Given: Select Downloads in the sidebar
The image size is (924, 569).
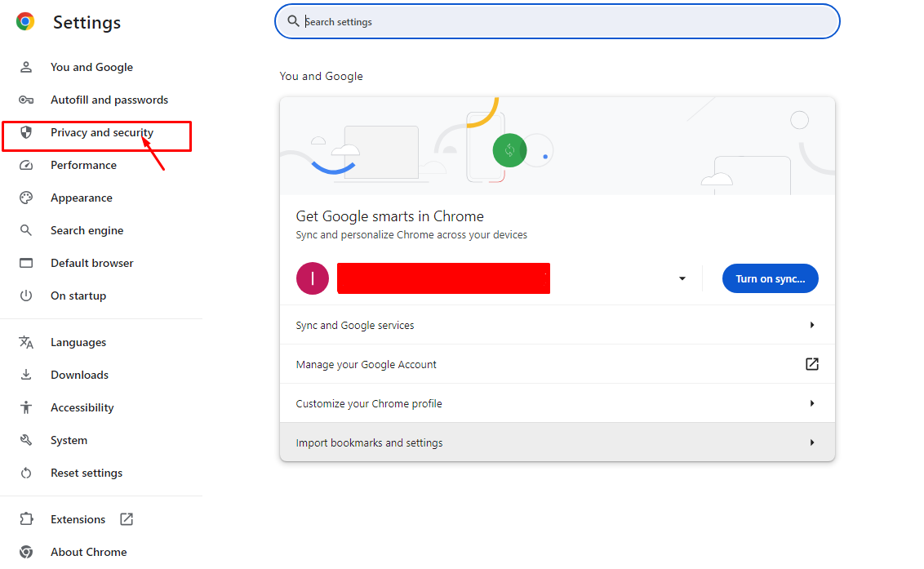Looking at the screenshot, I should 79,375.
